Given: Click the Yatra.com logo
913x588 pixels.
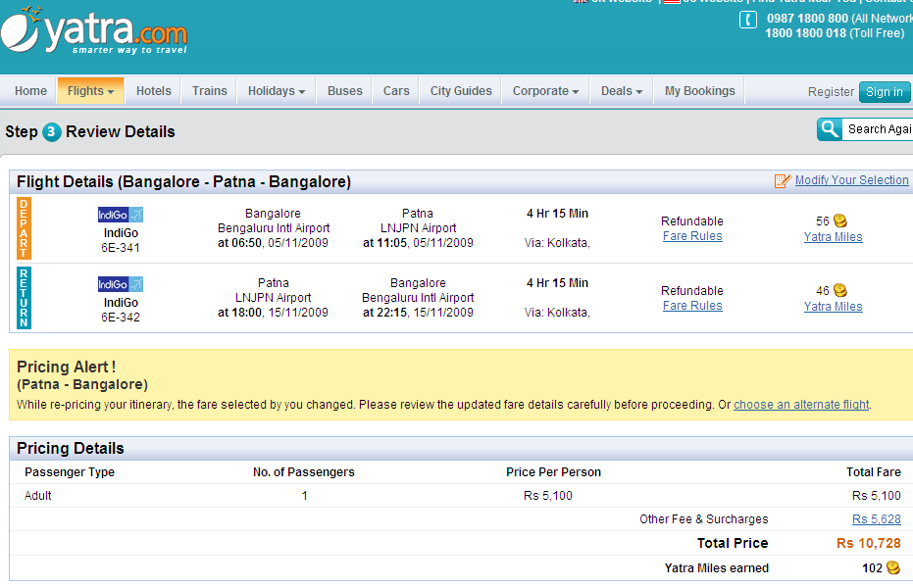Looking at the screenshot, I should (94, 30).
